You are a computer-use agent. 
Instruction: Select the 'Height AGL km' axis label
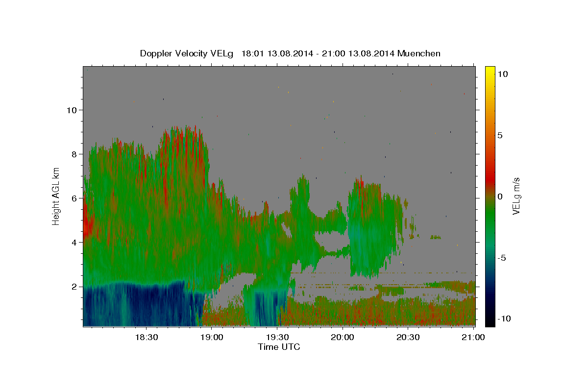click(x=56, y=196)
